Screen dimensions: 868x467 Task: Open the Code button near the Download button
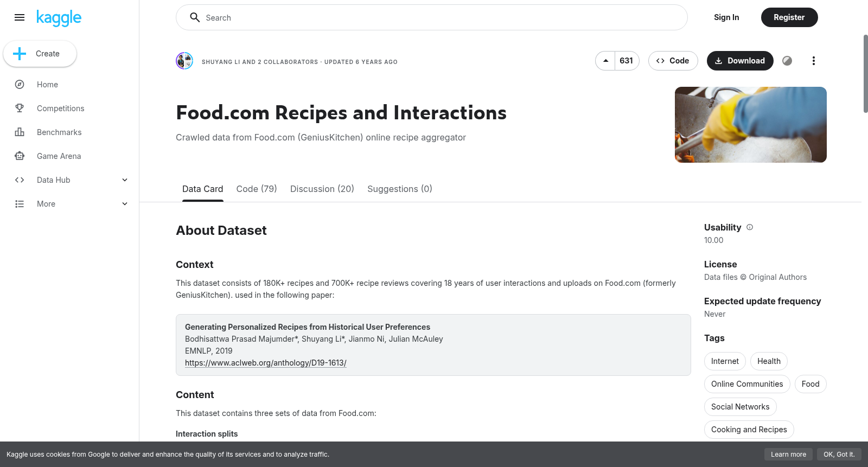(673, 61)
